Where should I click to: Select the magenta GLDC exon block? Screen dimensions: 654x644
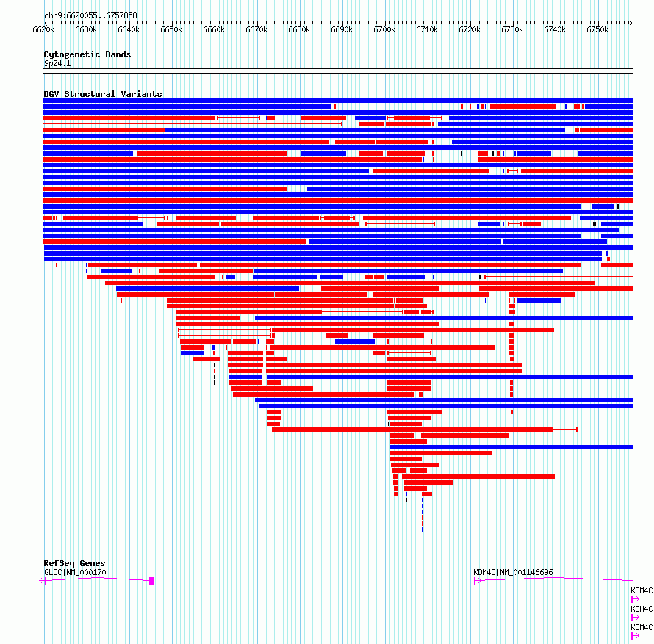pos(152,581)
